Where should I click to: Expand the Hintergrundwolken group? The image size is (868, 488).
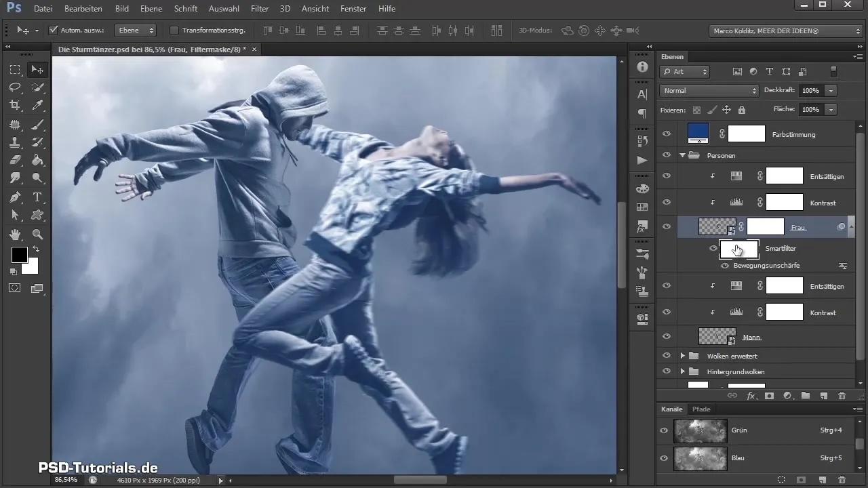682,371
